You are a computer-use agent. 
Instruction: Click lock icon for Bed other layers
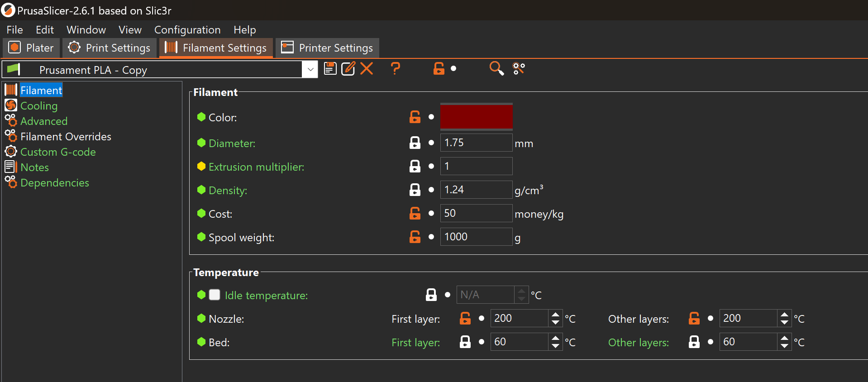tap(694, 342)
